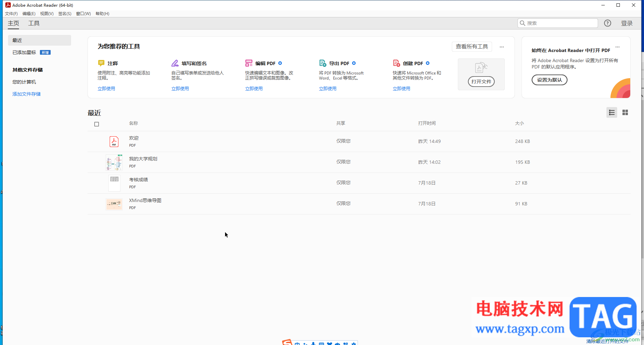This screenshot has width=644, height=345.
Task: Select the 欢迎 file name
Action: (x=134, y=138)
